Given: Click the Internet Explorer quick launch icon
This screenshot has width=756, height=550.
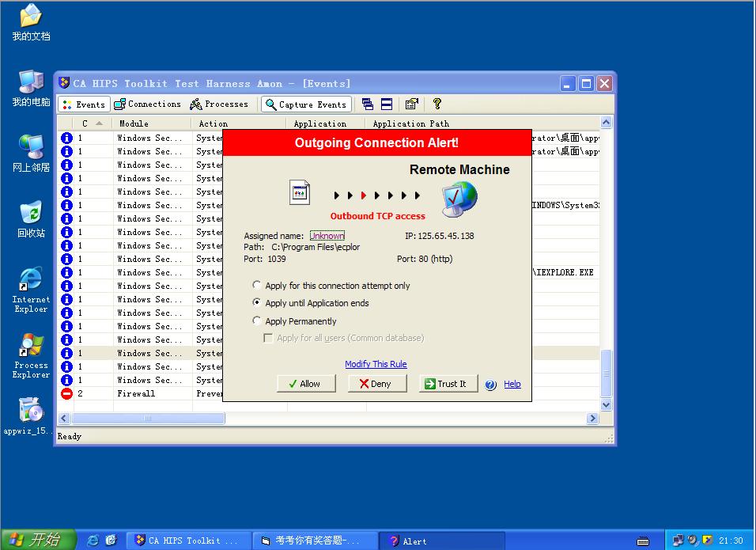Looking at the screenshot, I should (x=93, y=541).
